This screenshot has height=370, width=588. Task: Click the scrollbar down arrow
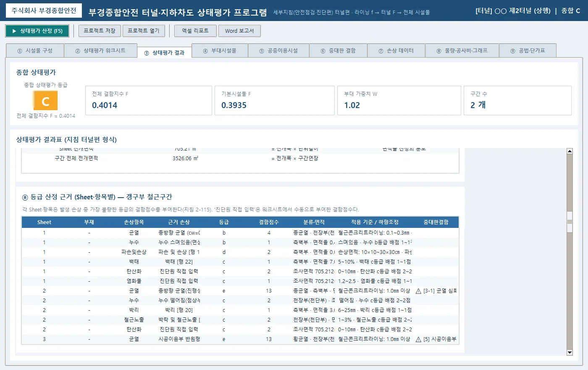coord(570,353)
